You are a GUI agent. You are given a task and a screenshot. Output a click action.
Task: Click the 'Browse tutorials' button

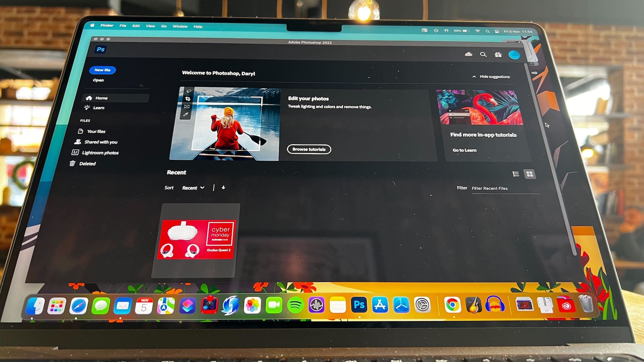(309, 149)
